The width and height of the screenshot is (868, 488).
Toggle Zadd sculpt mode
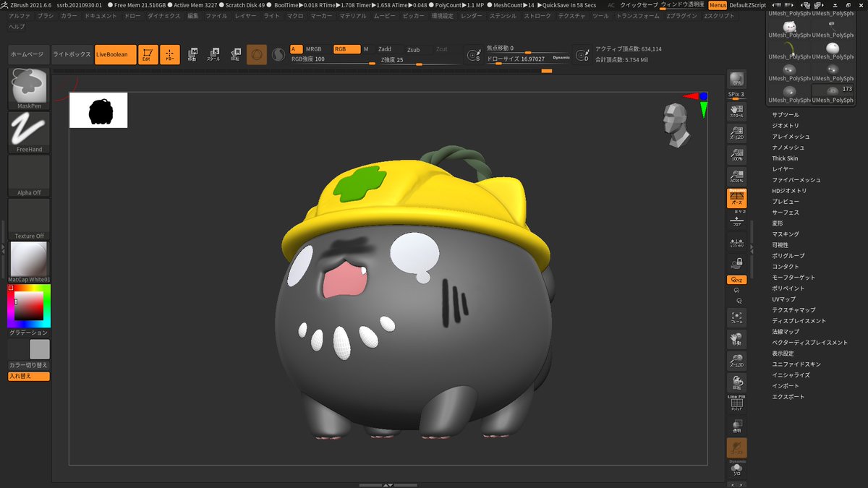tap(385, 49)
